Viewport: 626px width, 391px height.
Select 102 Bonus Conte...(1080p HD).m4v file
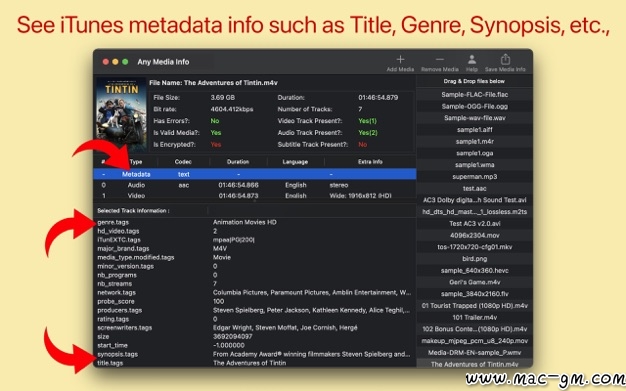pyautogui.click(x=474, y=329)
